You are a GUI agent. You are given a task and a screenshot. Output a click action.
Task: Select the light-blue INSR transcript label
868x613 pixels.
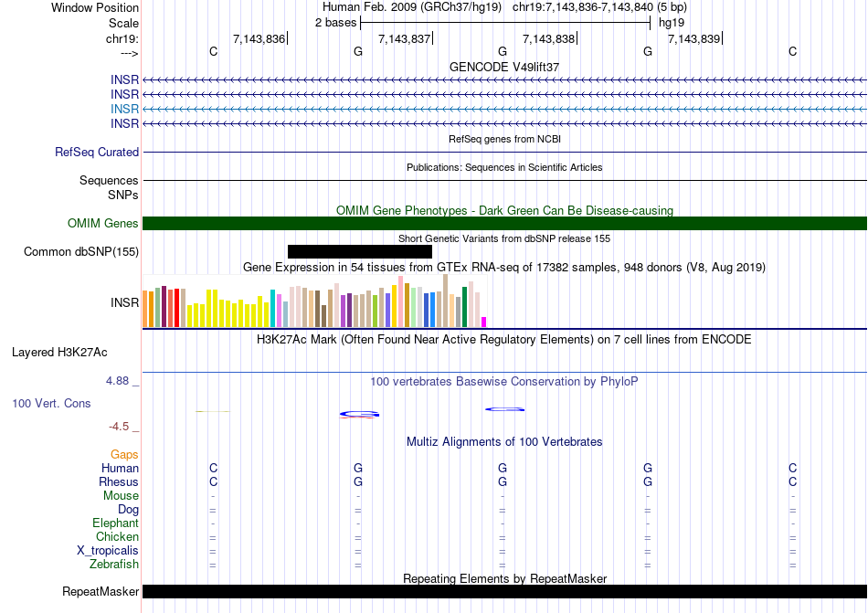pos(124,109)
